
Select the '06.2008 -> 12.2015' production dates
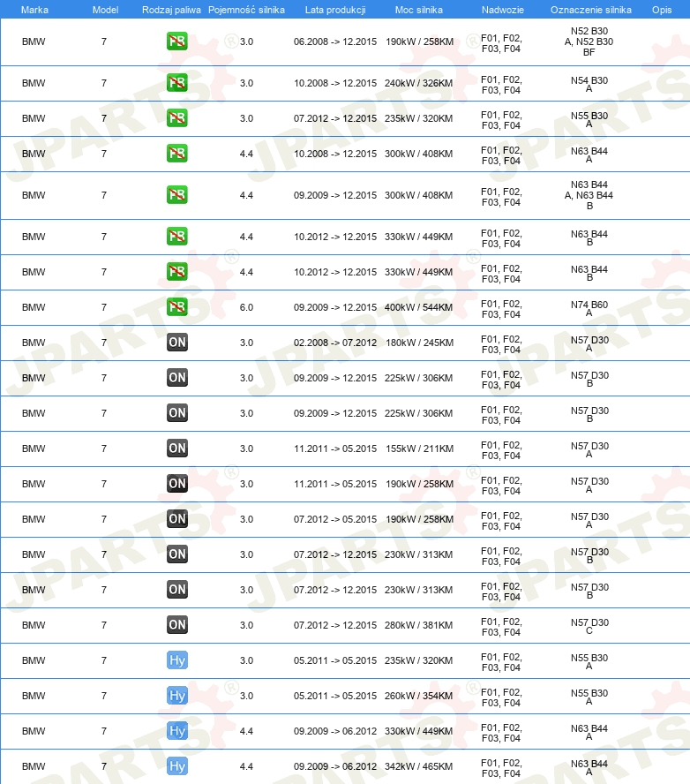coord(335,42)
